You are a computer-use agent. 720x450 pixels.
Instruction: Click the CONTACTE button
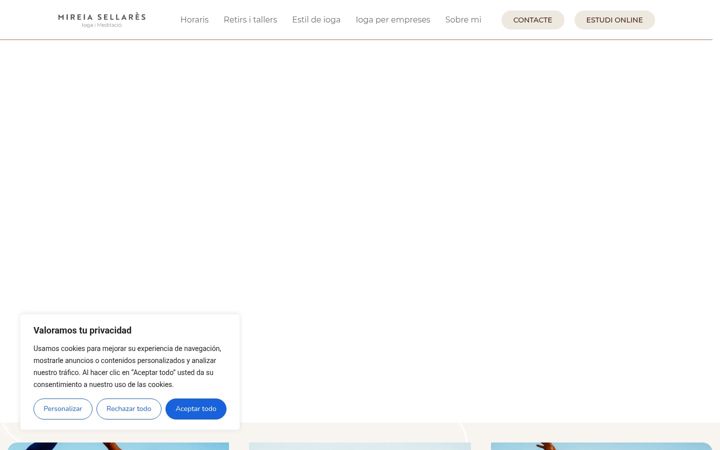533,20
